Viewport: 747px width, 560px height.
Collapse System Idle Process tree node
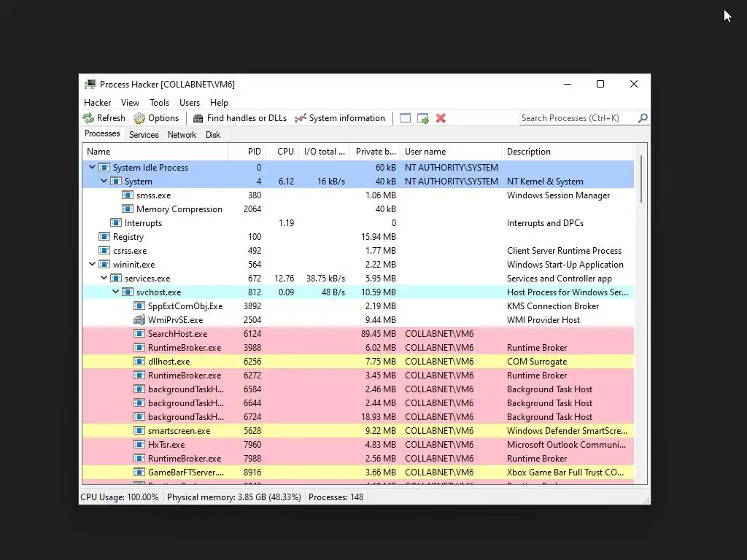coord(93,167)
